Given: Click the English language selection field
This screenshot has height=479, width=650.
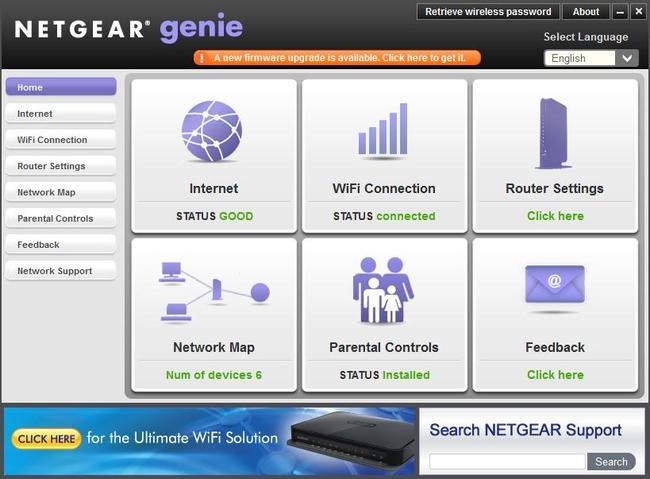Looking at the screenshot, I should [580, 58].
